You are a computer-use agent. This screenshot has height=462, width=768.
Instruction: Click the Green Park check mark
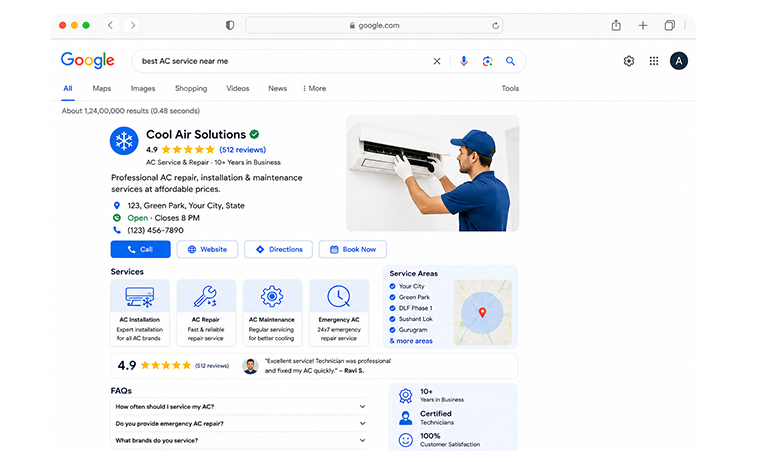[392, 297]
